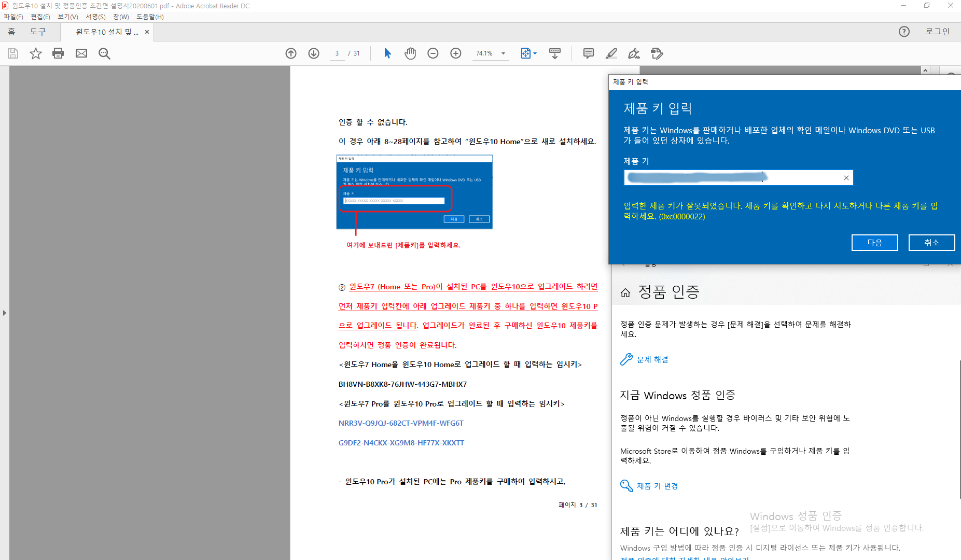The width and height of the screenshot is (961, 560).
Task: Click 다음 in product key dialog
Action: (874, 242)
